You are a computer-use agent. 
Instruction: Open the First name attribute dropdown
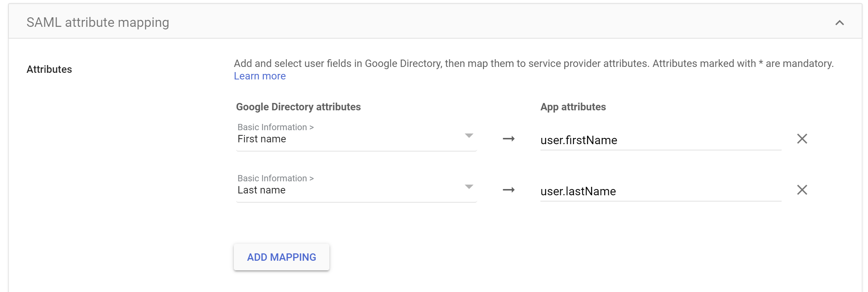(356, 136)
